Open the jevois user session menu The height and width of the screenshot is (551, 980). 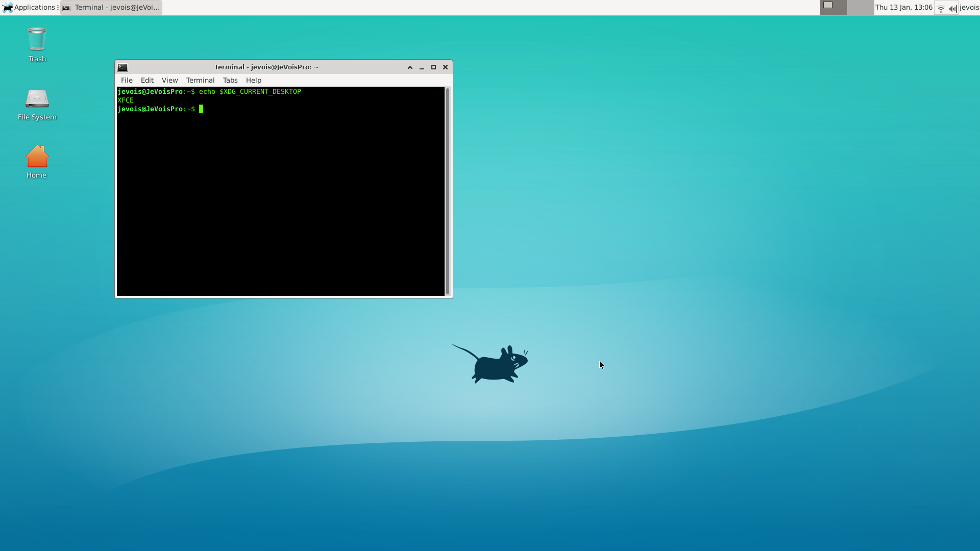click(969, 8)
